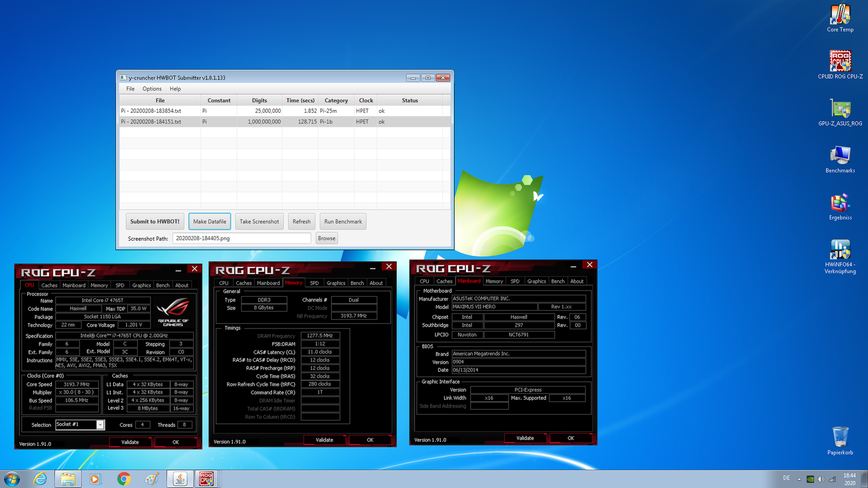Switch to Caches tab in left CPU-Z window
868x488 pixels.
pyautogui.click(x=49, y=286)
